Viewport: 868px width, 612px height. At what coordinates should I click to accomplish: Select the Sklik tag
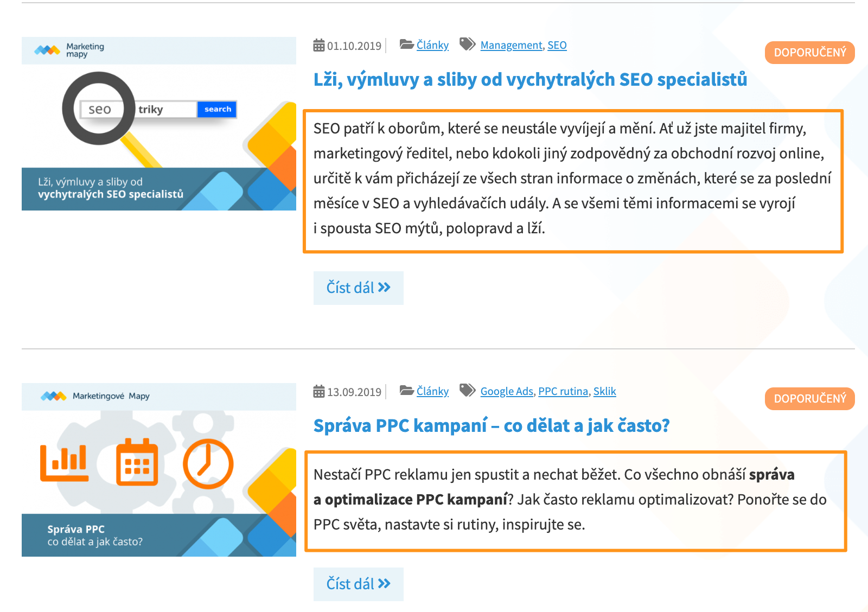point(604,391)
